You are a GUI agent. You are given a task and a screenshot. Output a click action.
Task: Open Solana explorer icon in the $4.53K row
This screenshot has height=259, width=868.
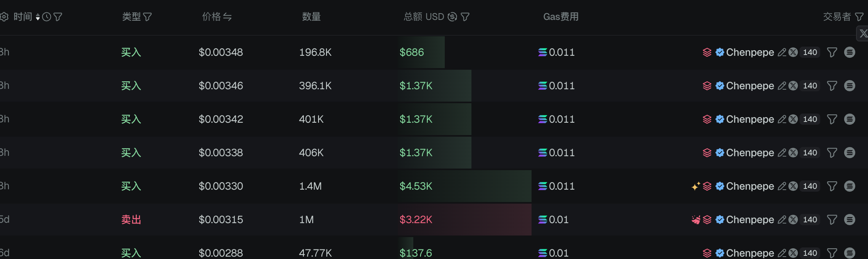tap(850, 186)
